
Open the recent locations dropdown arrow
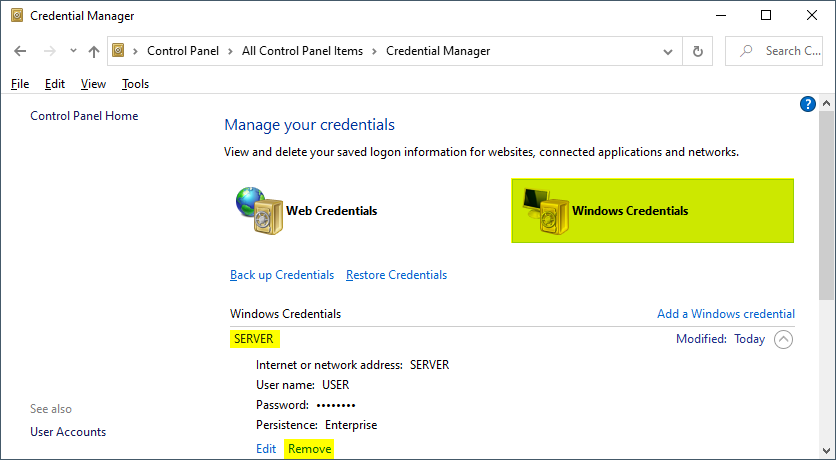(74, 51)
